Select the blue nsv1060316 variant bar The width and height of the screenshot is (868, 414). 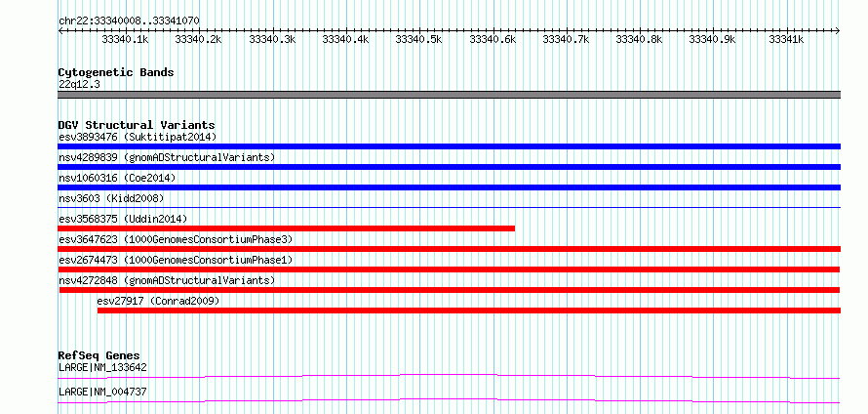tap(449, 187)
